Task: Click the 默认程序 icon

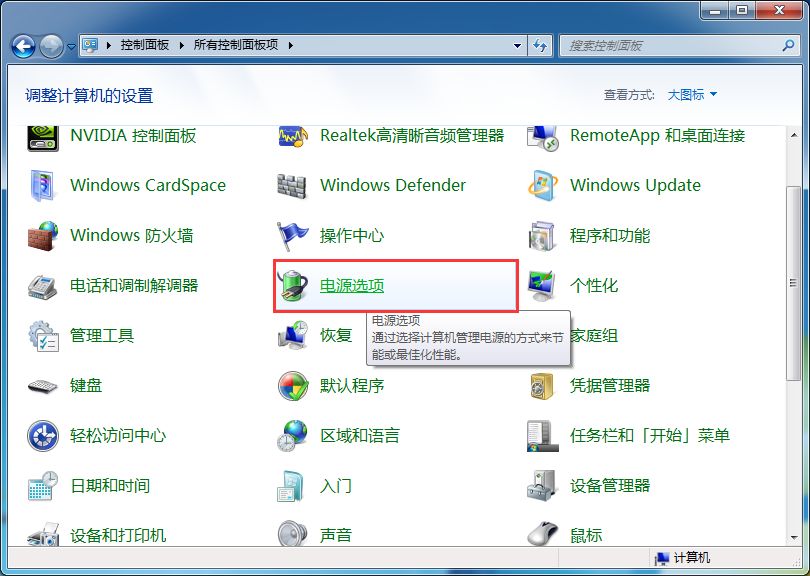Action: coord(292,386)
